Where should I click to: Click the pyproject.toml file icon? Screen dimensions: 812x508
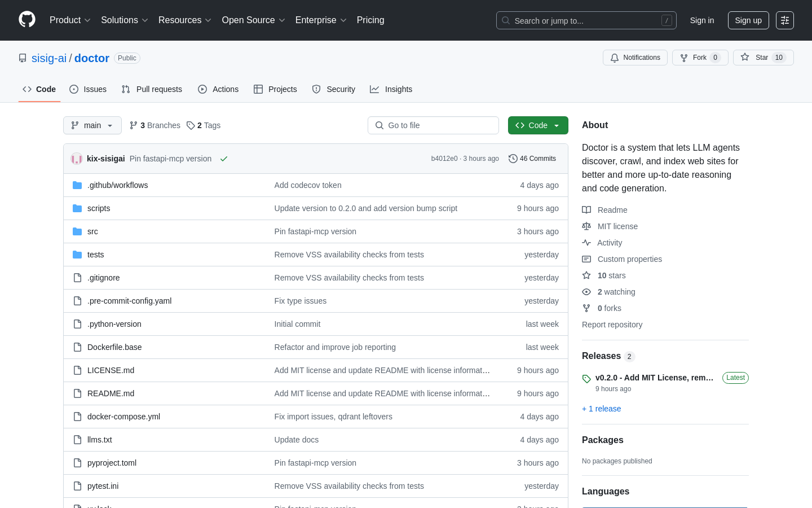tap(77, 463)
